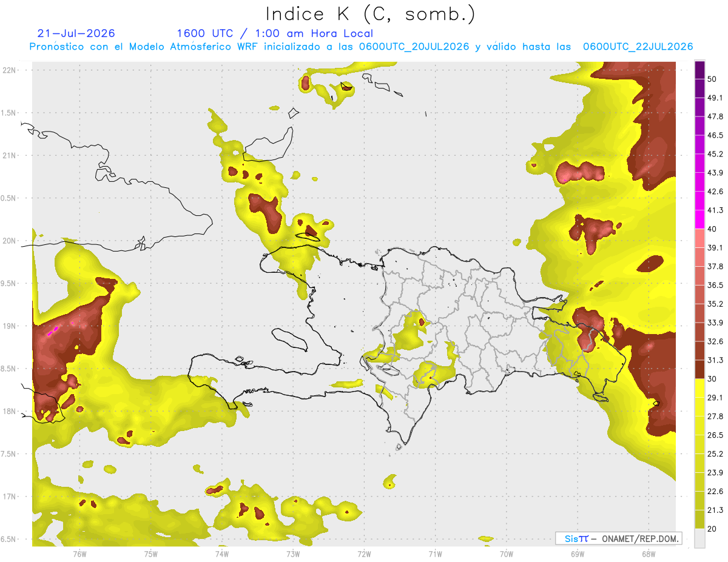
Task: Click the color scale value "26.5"
Action: 716,435
